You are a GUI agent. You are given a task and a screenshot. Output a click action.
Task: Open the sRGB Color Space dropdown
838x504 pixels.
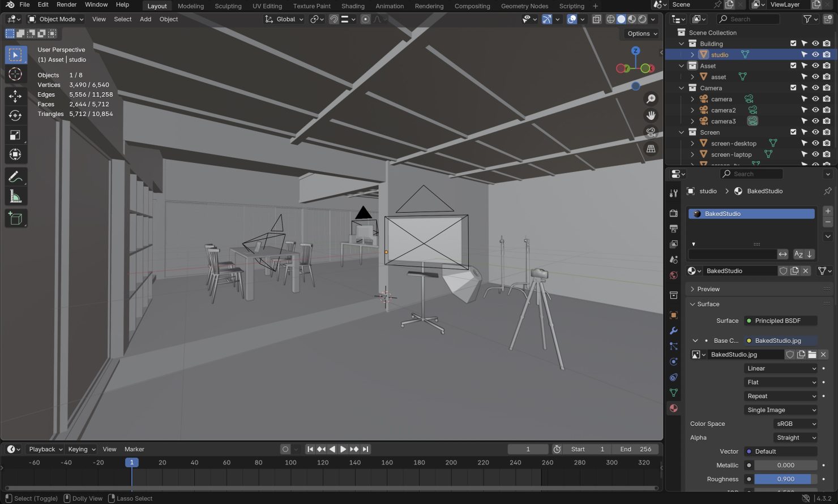pyautogui.click(x=796, y=424)
